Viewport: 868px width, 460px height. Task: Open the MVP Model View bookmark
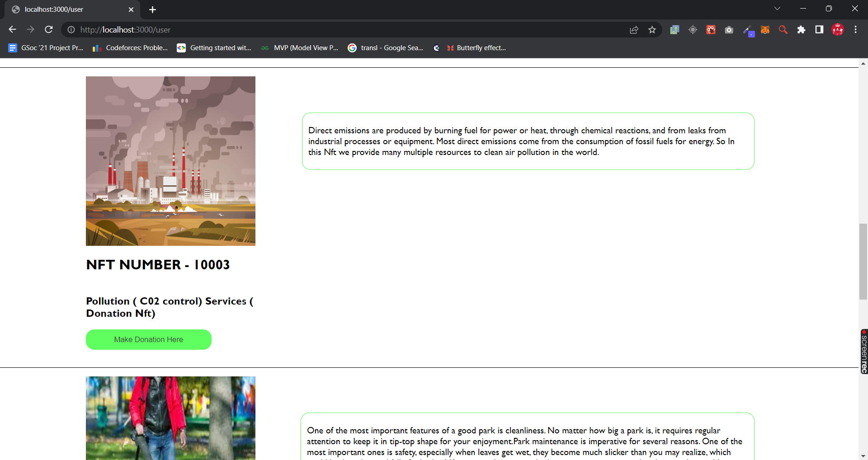(x=299, y=48)
